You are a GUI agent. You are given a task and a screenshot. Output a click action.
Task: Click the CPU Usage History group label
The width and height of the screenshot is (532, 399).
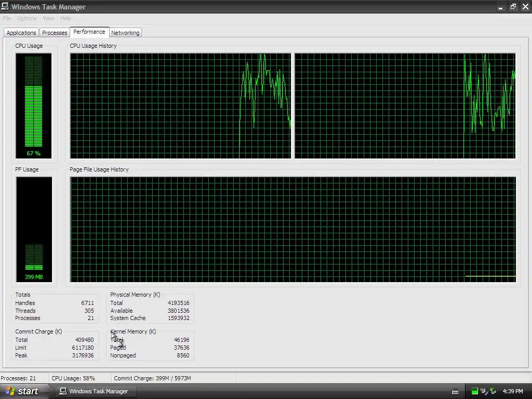tap(93, 46)
